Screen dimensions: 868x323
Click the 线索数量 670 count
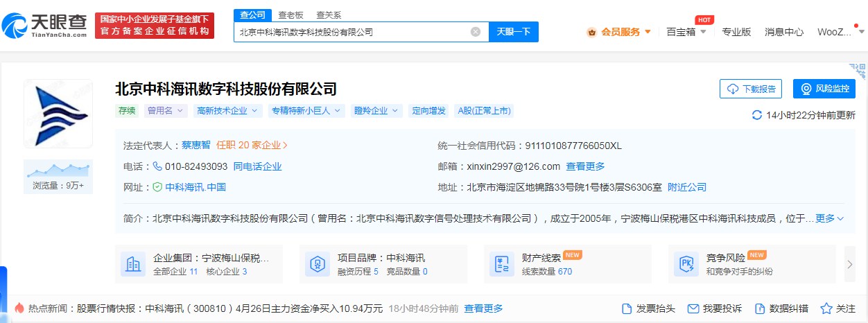[547, 271]
